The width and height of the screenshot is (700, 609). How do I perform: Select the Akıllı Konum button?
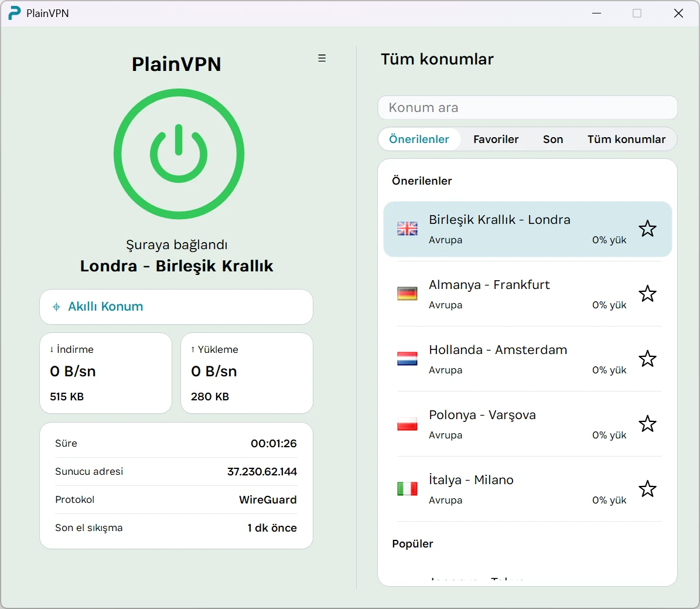coord(176,307)
